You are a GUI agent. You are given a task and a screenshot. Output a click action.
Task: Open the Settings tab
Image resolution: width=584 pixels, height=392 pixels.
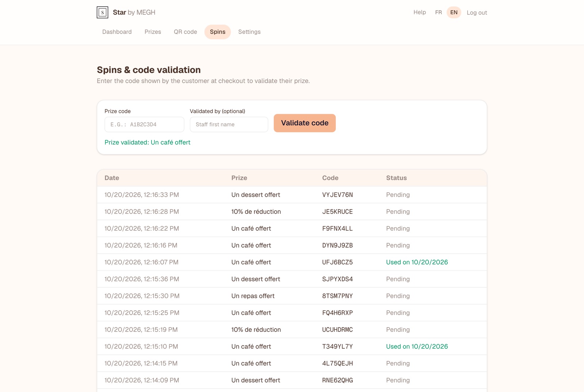coord(249,32)
